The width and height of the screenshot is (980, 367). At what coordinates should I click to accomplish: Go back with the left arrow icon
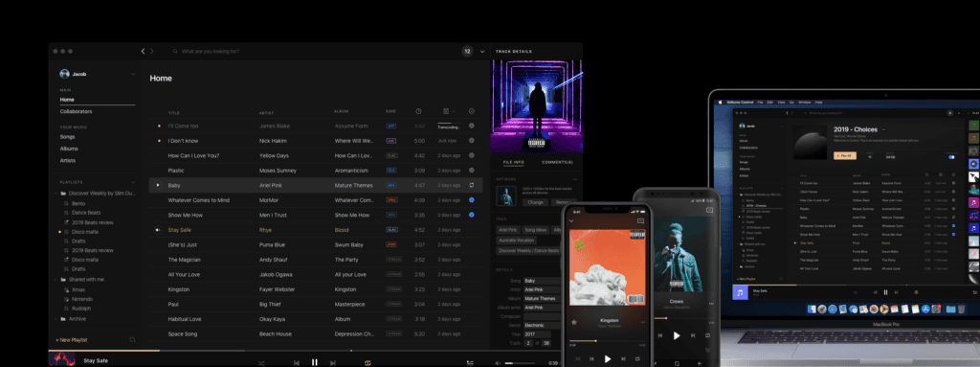pyautogui.click(x=143, y=52)
